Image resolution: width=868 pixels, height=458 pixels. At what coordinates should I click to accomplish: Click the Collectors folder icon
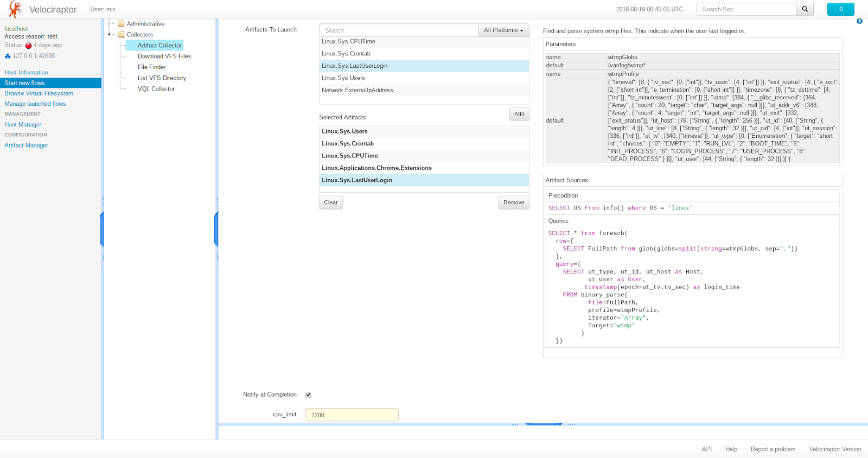click(121, 35)
